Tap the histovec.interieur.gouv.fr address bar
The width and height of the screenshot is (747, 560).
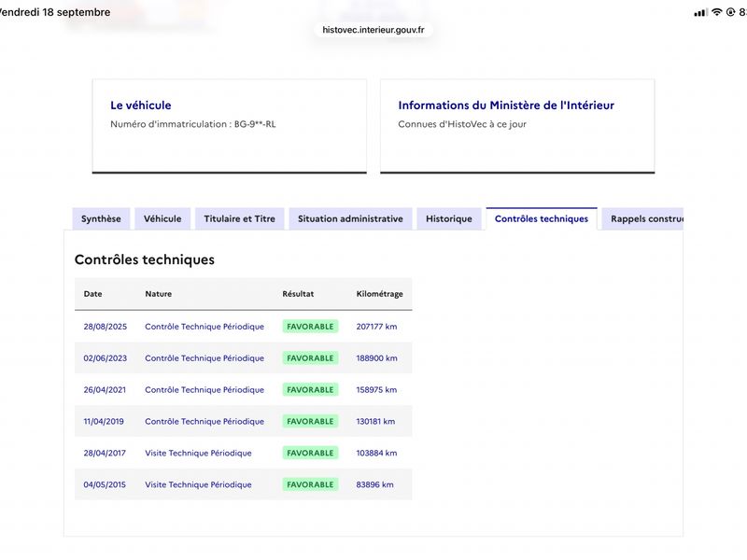373,30
